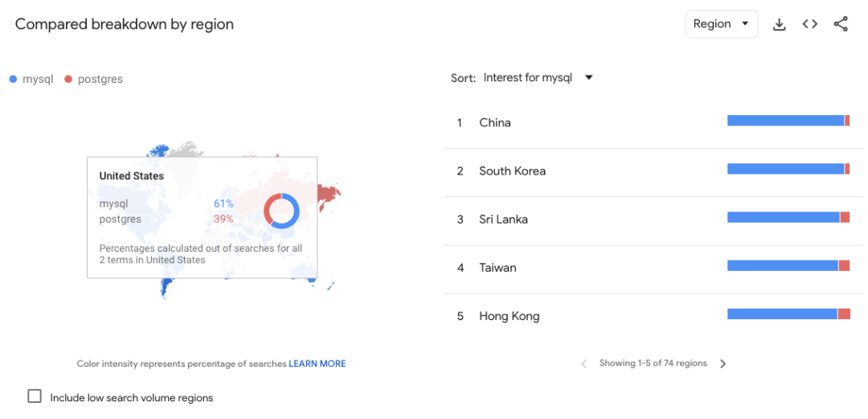Open the Region dropdown
Image resolution: width=868 pixels, height=419 pixels.
721,24
